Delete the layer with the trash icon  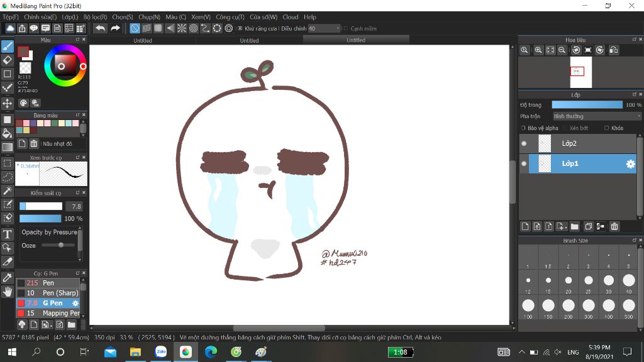click(614, 226)
